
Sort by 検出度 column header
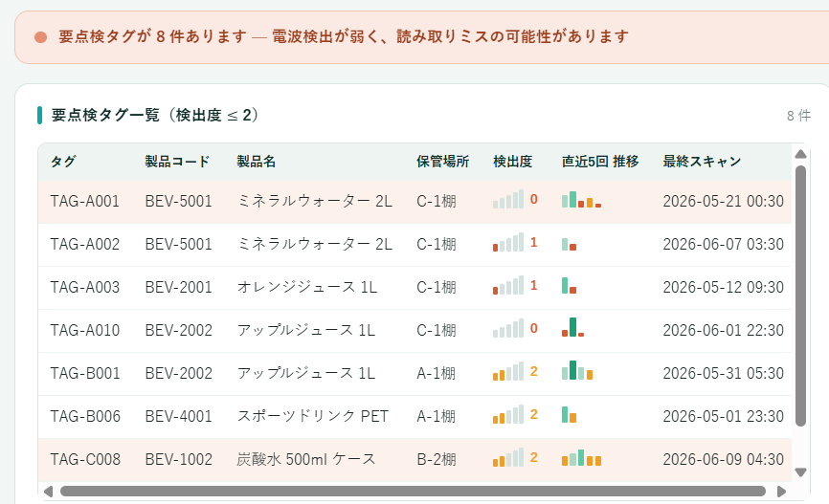pos(512,161)
